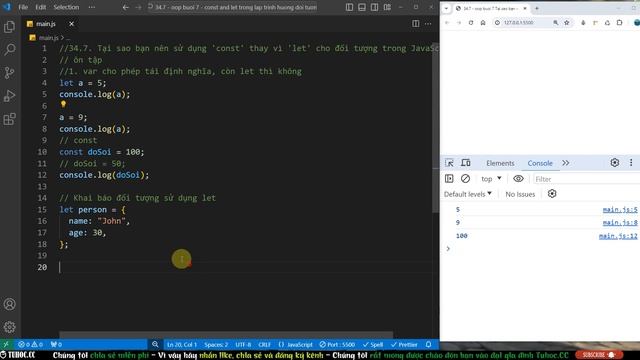Show more DevTools tabs chevron
Viewport: 640px width, 360px height.
566,163
